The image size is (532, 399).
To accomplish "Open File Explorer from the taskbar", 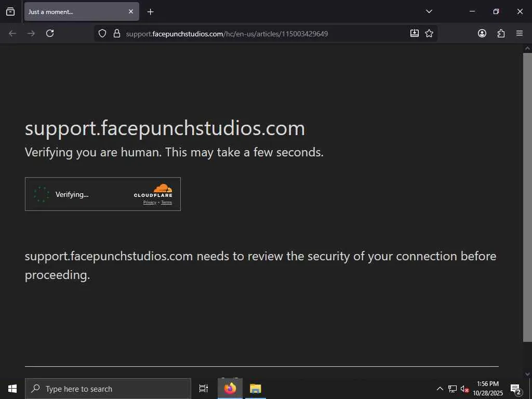I will click(x=255, y=389).
